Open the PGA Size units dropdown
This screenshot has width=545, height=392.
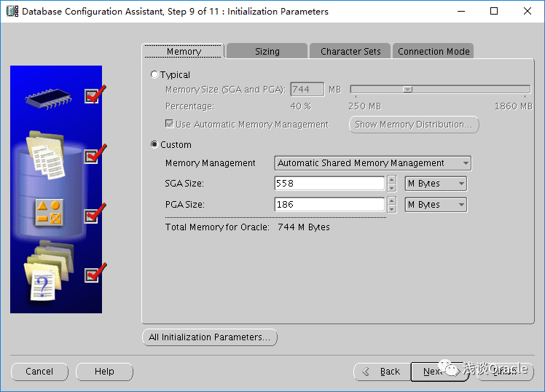point(436,205)
